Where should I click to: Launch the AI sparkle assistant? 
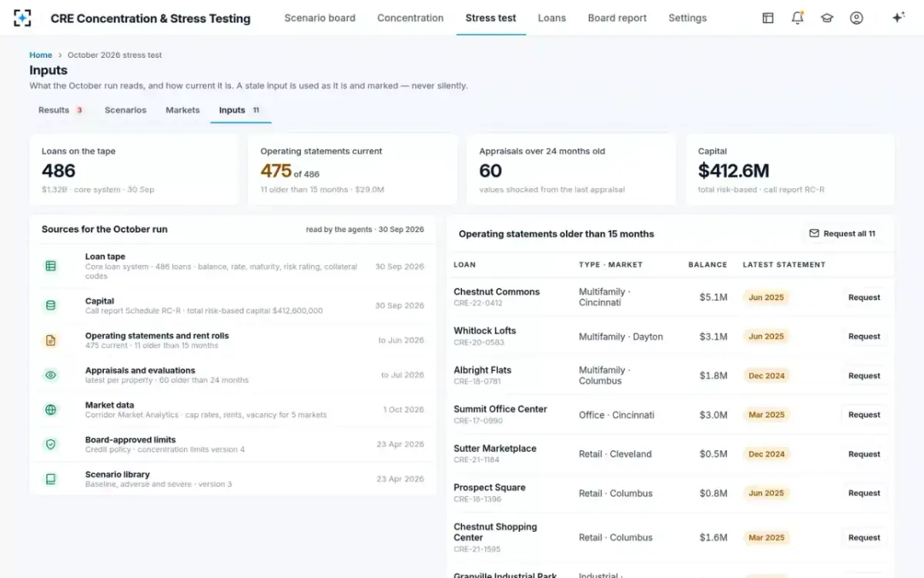click(x=898, y=18)
